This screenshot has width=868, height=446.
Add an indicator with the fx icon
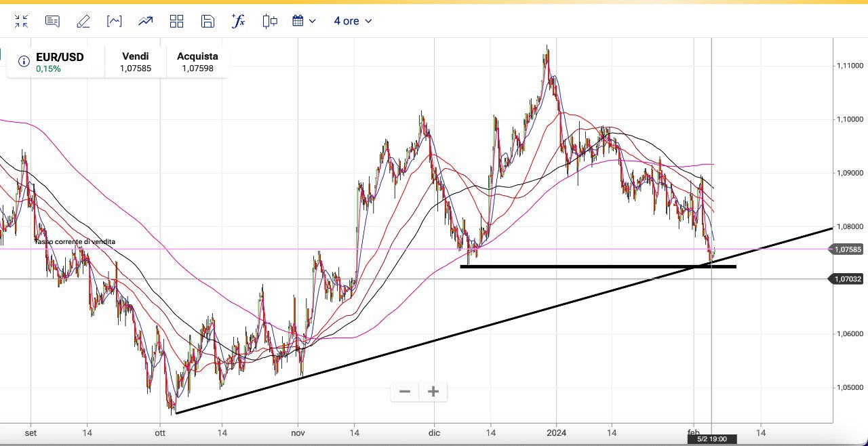pos(238,21)
